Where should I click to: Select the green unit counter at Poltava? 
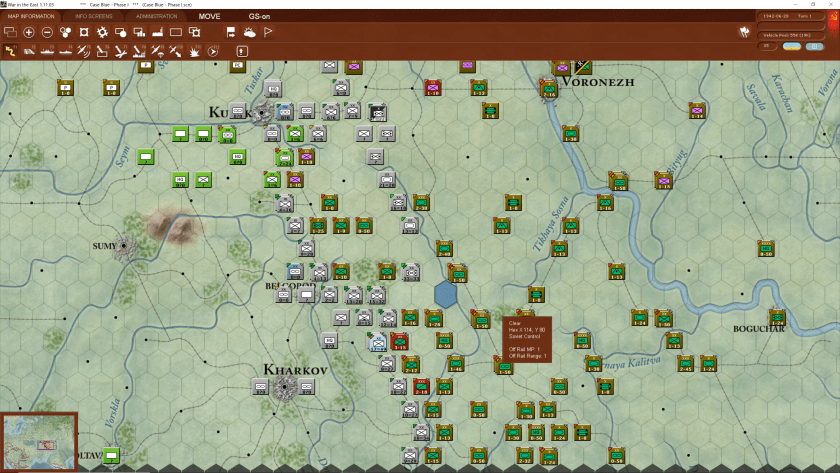coord(111,456)
